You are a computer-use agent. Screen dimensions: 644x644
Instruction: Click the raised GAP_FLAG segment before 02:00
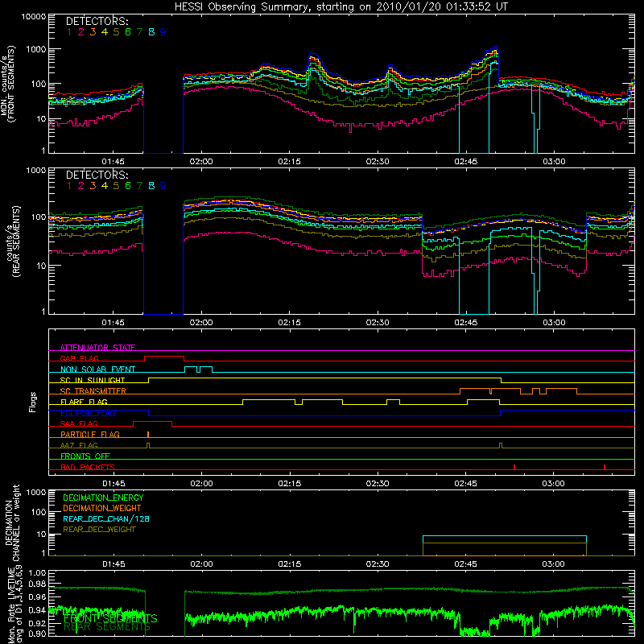tap(164, 357)
